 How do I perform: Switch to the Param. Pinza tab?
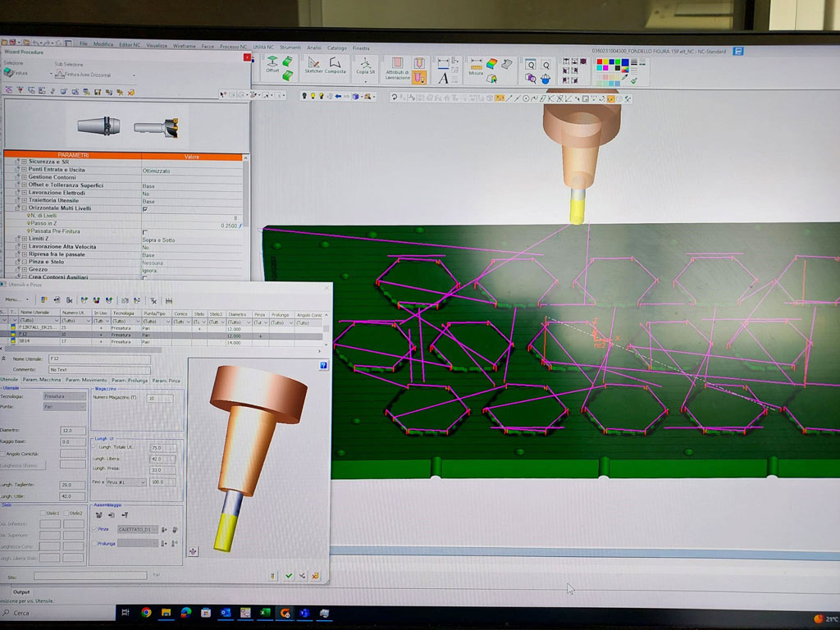tap(166, 381)
